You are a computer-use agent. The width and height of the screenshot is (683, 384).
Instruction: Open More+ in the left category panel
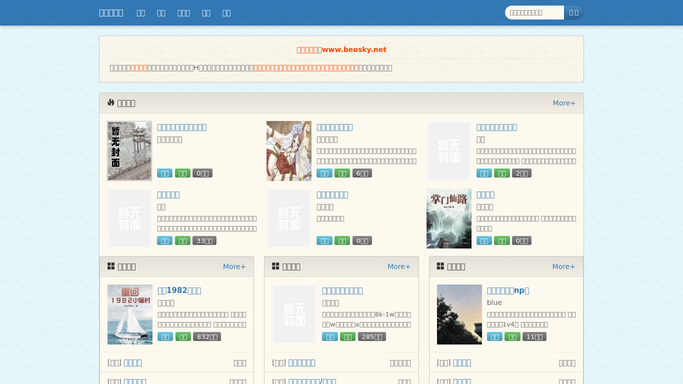pos(234,266)
